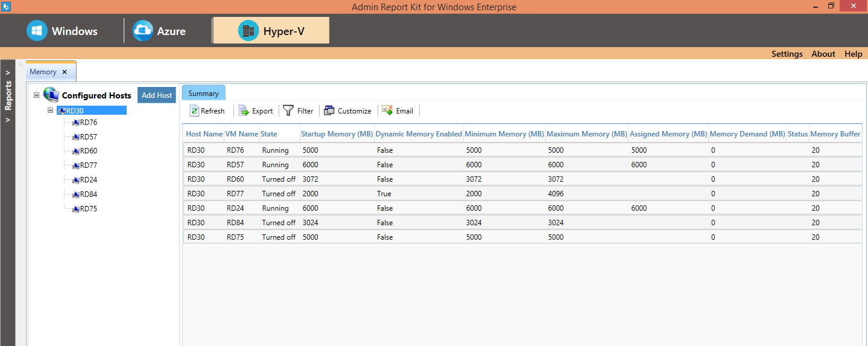Click the Email button label
This screenshot has height=346, width=868.
tap(405, 111)
